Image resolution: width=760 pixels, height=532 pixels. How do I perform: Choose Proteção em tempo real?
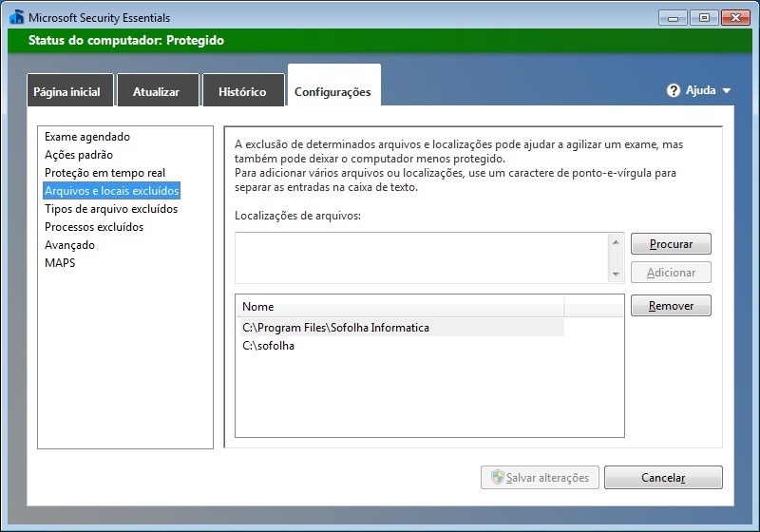(104, 173)
